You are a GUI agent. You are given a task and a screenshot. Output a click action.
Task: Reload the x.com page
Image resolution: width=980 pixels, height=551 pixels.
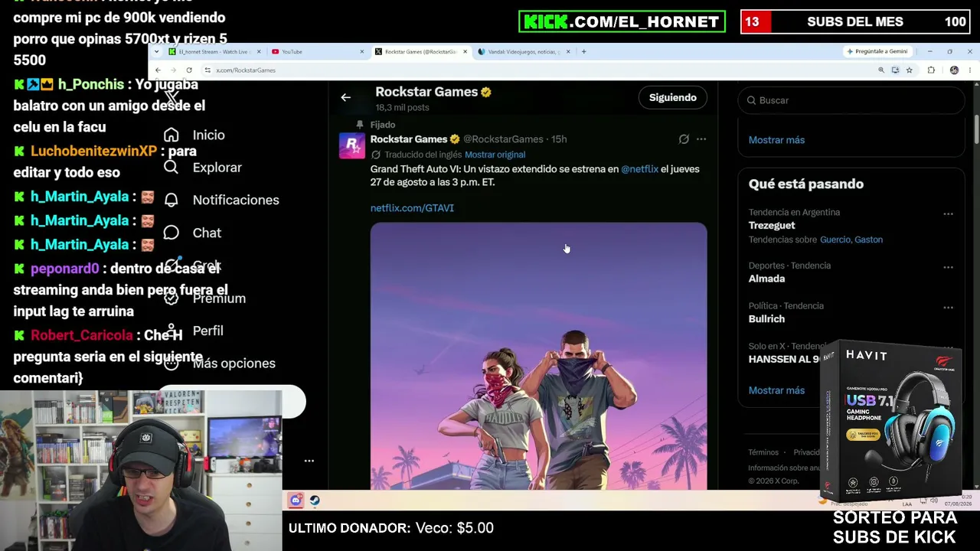[189, 70]
